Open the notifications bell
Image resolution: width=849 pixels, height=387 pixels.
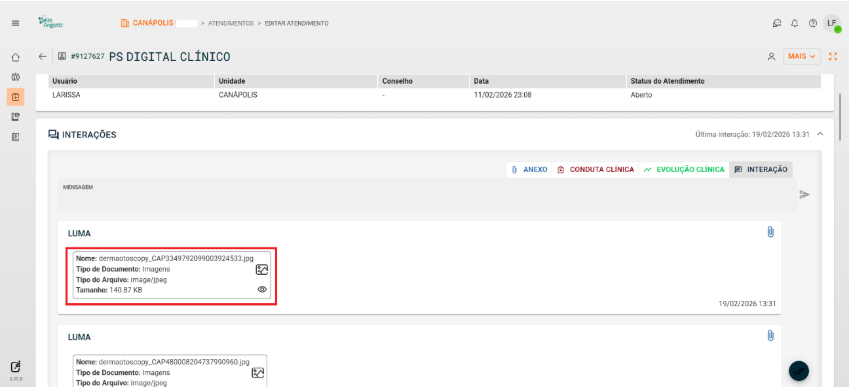pos(795,23)
